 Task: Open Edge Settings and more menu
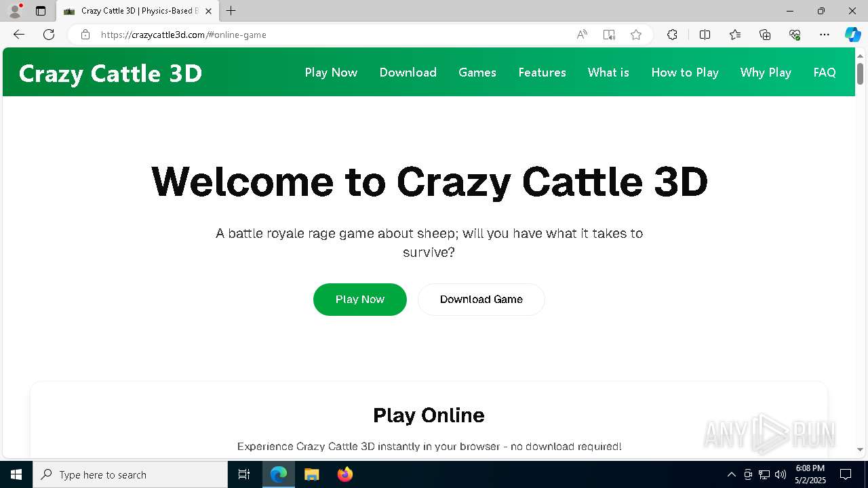tap(825, 35)
